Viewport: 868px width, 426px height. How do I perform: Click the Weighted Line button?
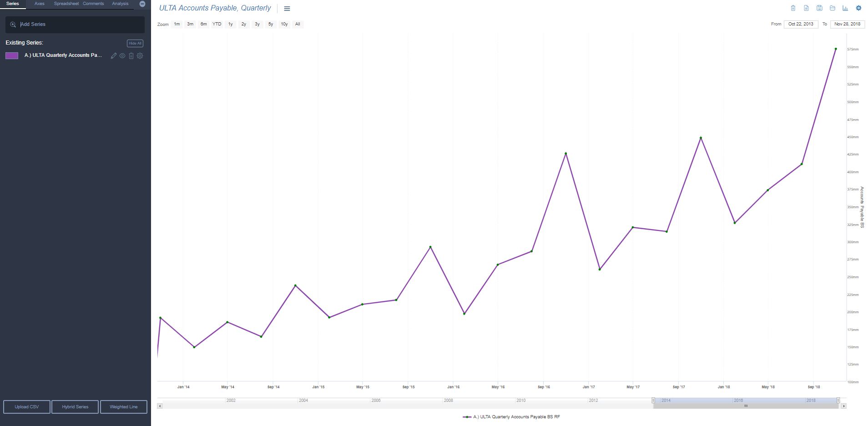pos(124,407)
